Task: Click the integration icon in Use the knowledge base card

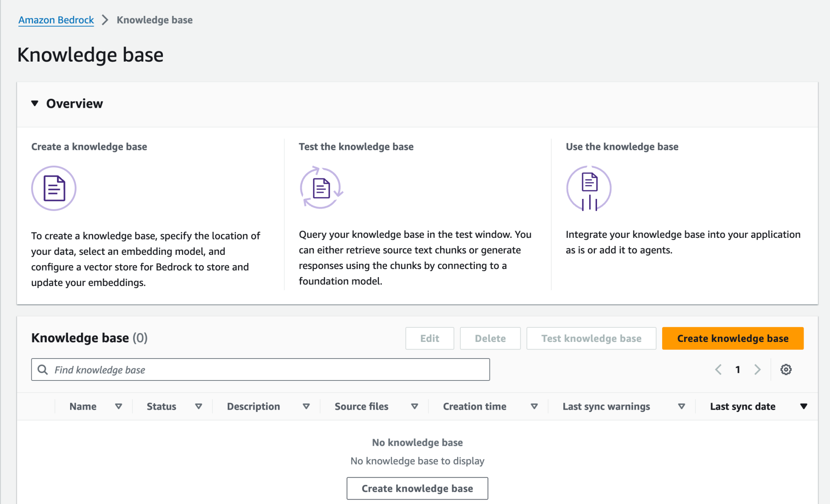Action: pyautogui.click(x=588, y=188)
